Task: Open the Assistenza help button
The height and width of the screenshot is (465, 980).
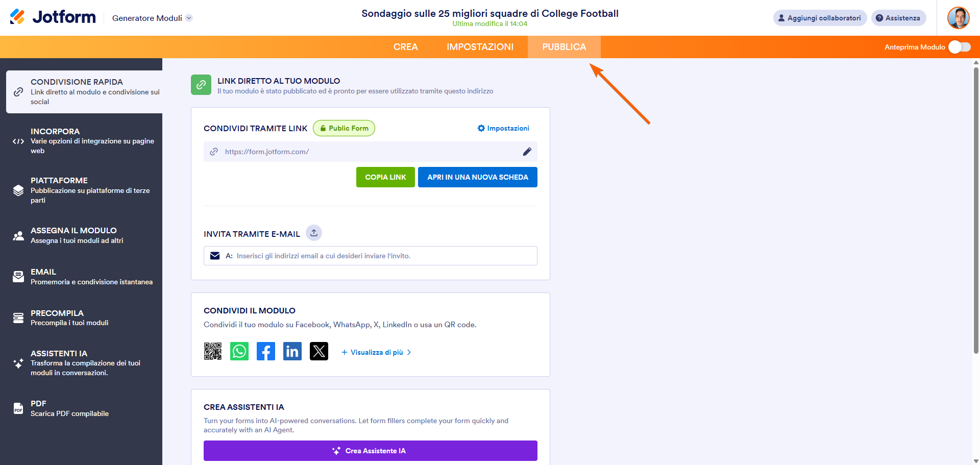Action: click(x=898, y=18)
